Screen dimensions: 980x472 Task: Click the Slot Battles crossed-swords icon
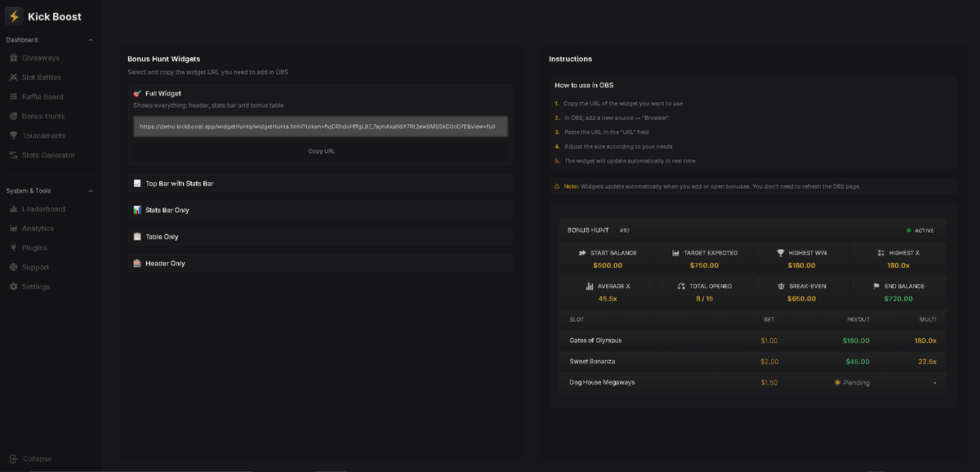click(x=11, y=77)
